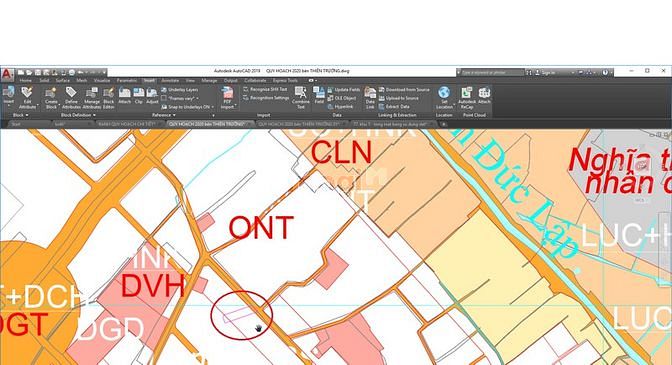Select the ONT label in the drawing
The width and height of the screenshot is (672, 365).
point(261,227)
